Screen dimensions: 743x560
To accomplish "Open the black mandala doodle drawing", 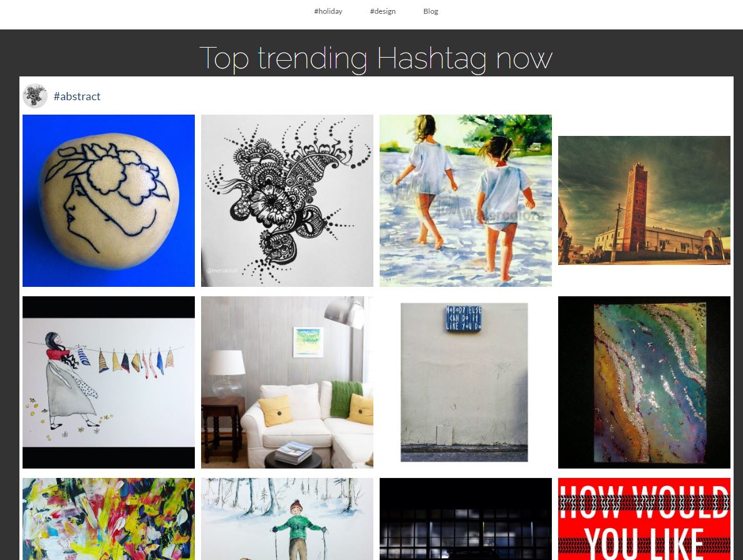I will pos(287,200).
